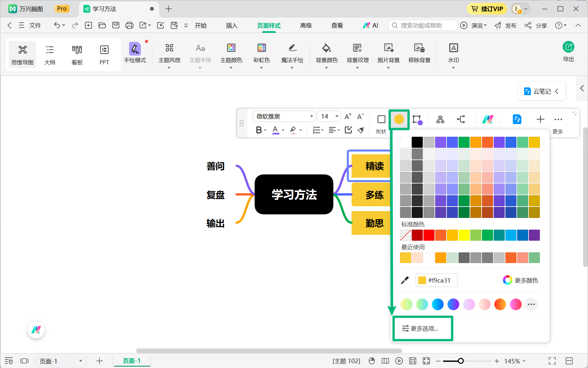588x368 pixels.
Task: Open the AI tab
Action: pos(371,25)
